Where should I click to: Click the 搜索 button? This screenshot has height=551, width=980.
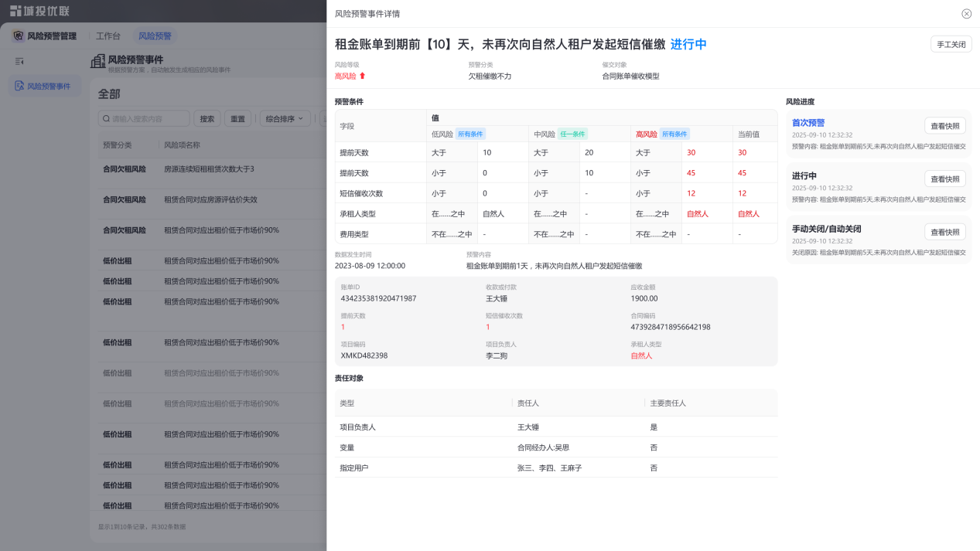point(207,119)
